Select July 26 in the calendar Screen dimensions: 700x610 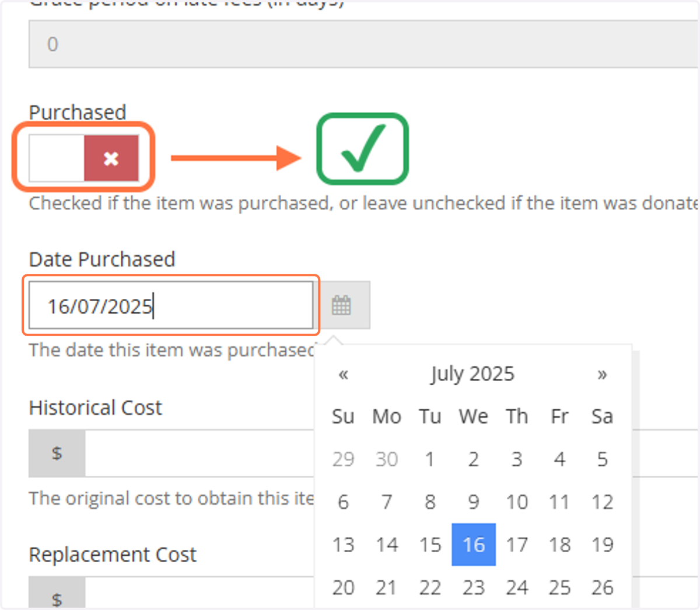pyautogui.click(x=603, y=587)
